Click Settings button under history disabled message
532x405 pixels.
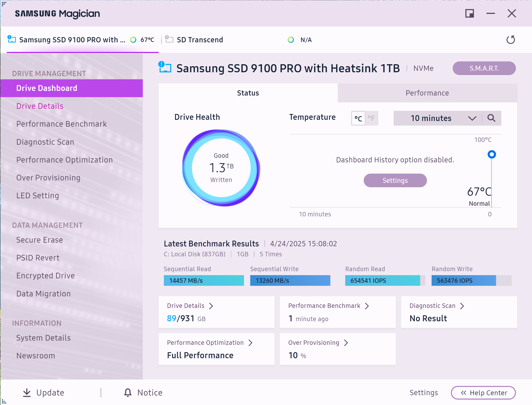395,180
